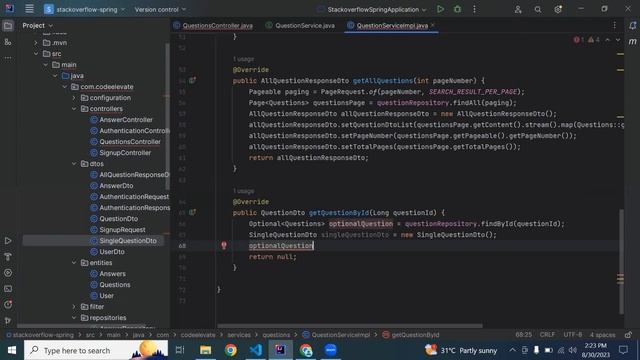640x360 pixels.
Task: Open Search Everywhere magnifier
Action: (538, 9)
